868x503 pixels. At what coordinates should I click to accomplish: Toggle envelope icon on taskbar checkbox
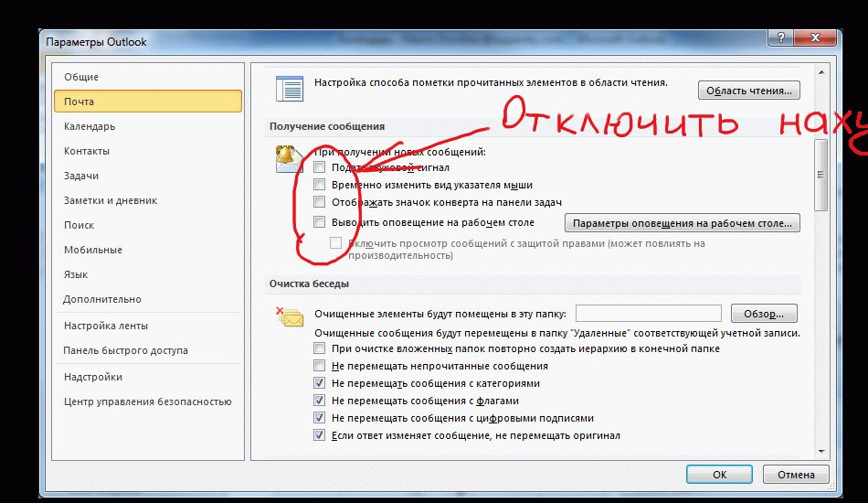pyautogui.click(x=320, y=201)
